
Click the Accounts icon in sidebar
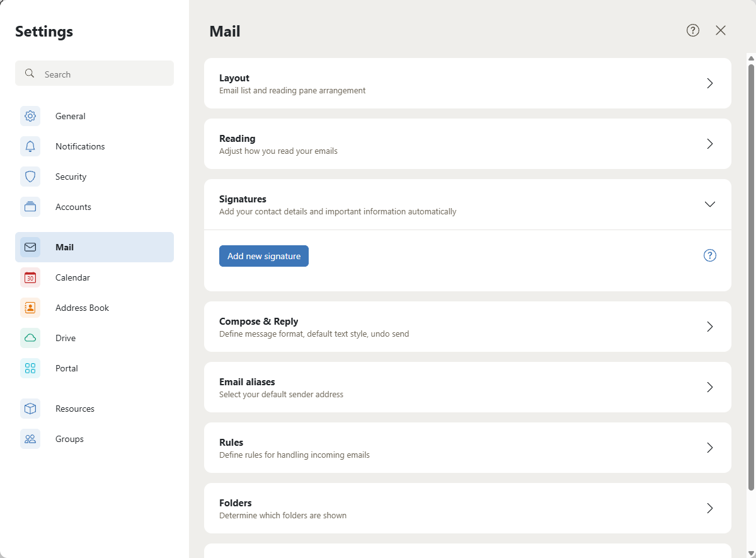[30, 207]
